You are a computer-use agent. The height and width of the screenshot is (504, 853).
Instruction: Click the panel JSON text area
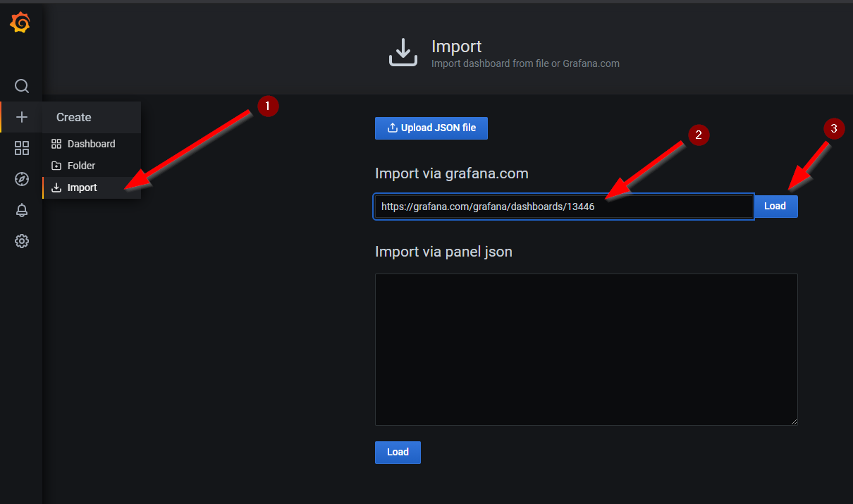point(586,349)
